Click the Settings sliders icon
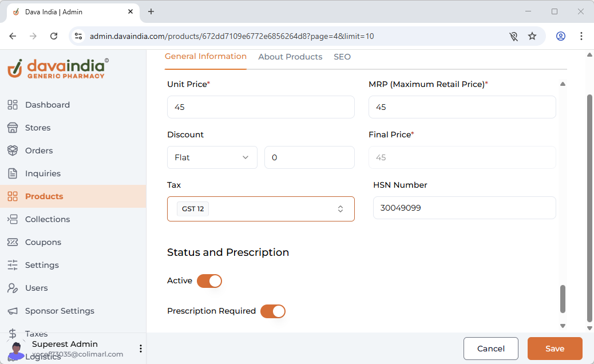 point(13,265)
